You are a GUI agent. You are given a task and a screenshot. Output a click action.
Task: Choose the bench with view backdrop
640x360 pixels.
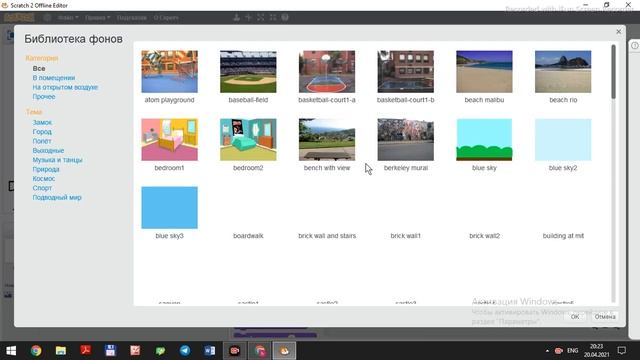pos(327,140)
